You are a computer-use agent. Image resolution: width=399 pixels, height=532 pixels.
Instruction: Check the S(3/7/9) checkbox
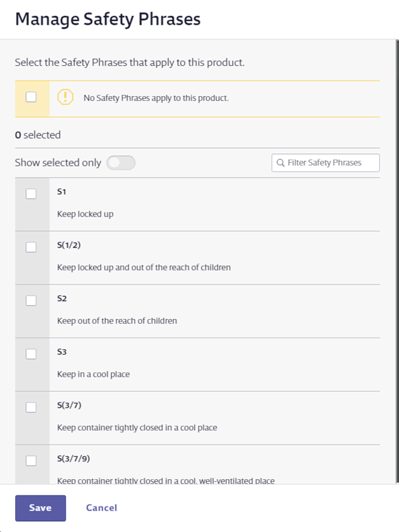pyautogui.click(x=31, y=461)
